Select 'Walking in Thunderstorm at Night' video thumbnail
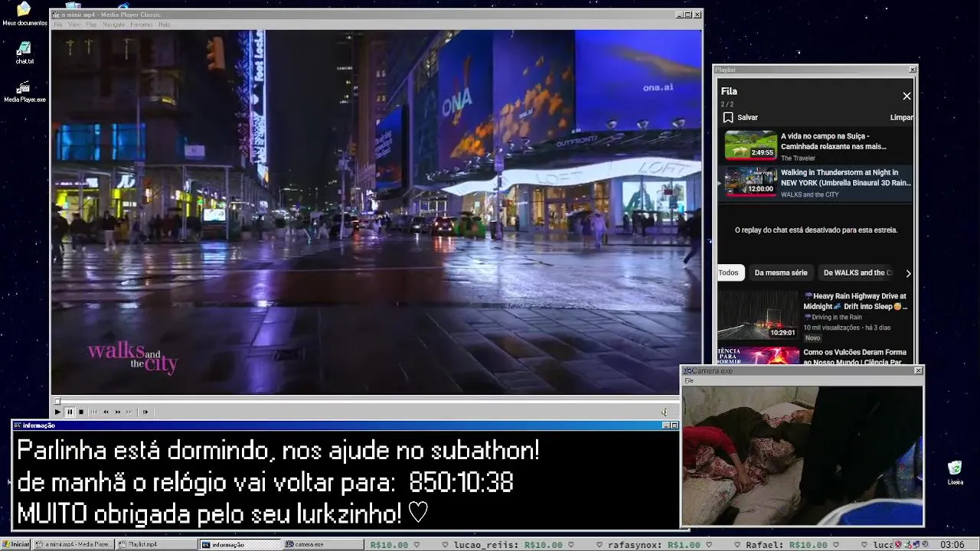 (x=751, y=182)
